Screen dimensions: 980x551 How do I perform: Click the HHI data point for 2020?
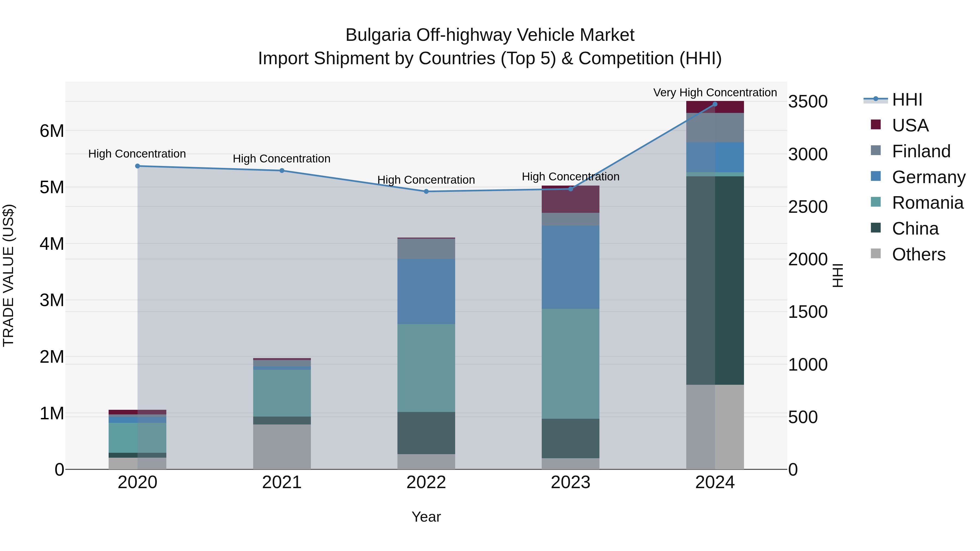click(x=138, y=166)
